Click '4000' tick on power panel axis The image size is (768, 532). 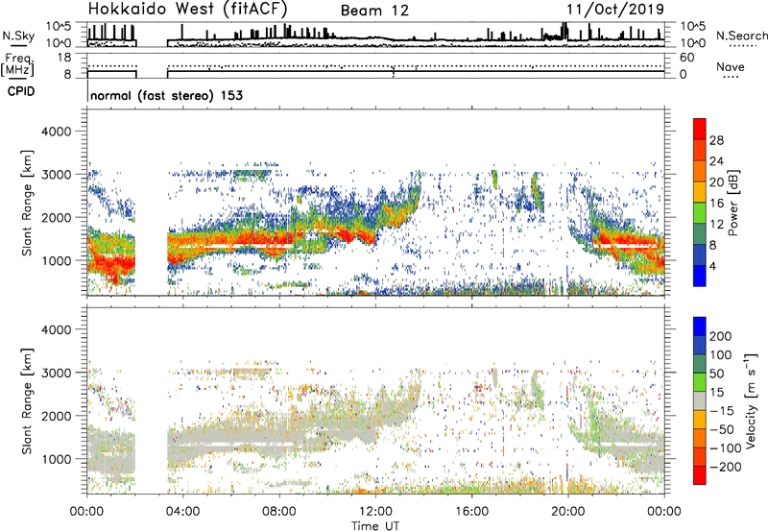coord(57,132)
